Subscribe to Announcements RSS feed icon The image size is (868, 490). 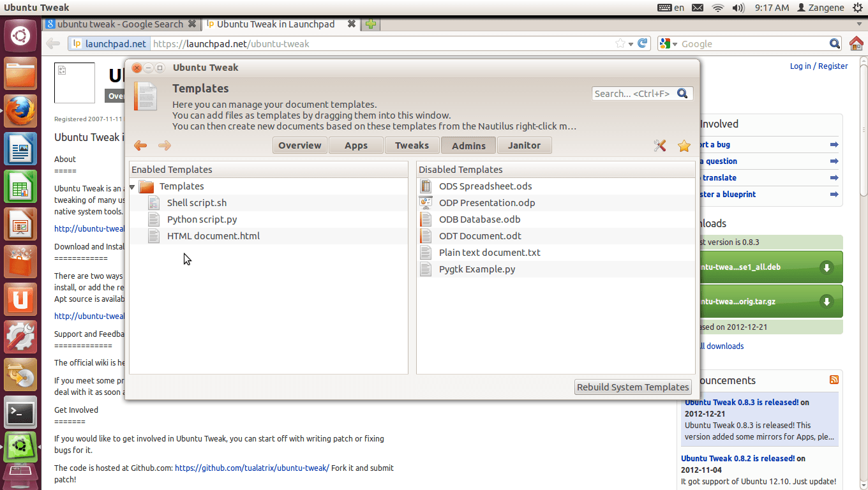pos(834,380)
